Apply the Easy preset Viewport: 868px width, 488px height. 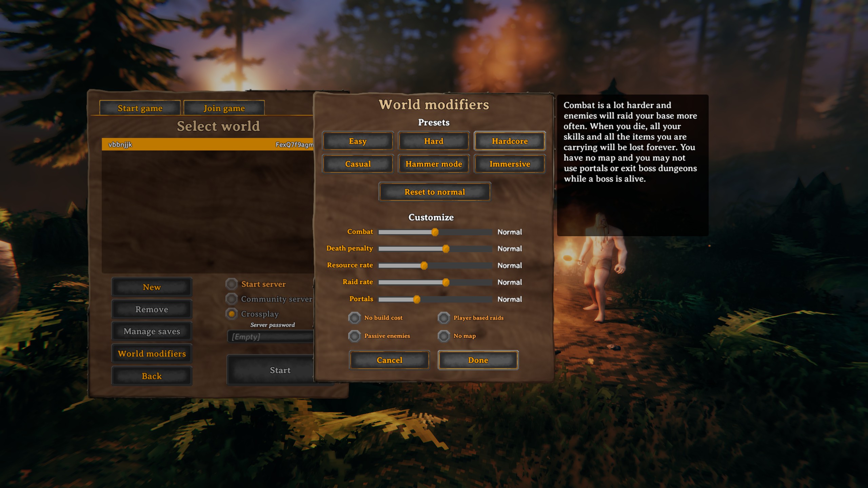[x=358, y=141]
